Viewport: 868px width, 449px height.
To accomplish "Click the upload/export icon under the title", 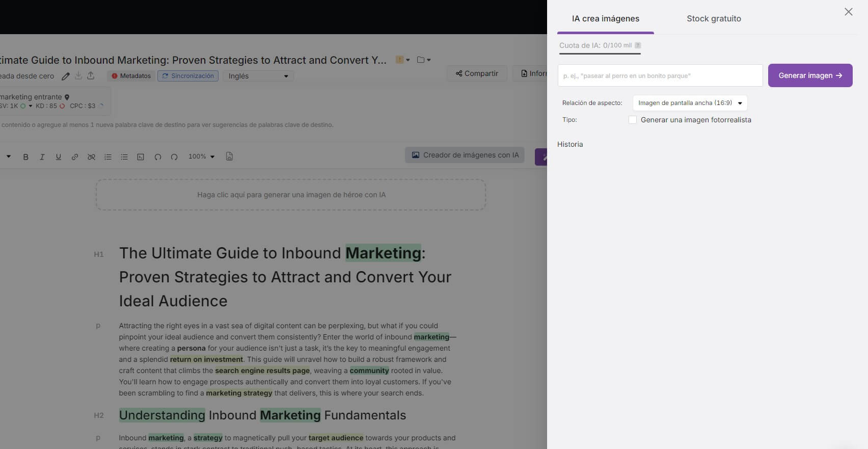I will [x=91, y=76].
